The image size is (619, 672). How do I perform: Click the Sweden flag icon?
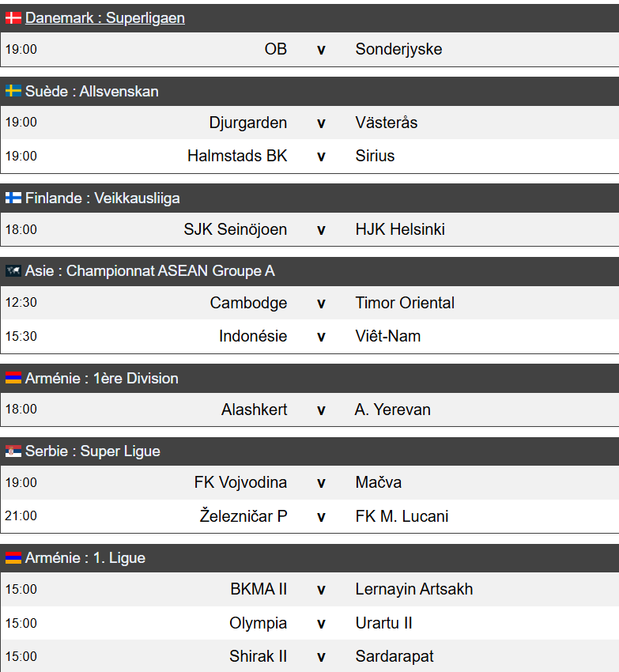pos(13,91)
